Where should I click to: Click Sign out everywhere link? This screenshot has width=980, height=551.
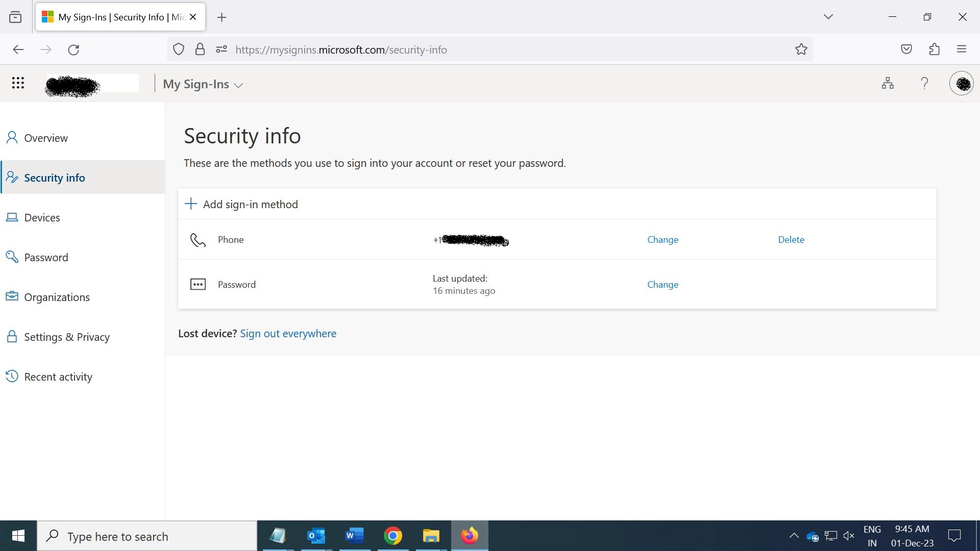point(288,333)
